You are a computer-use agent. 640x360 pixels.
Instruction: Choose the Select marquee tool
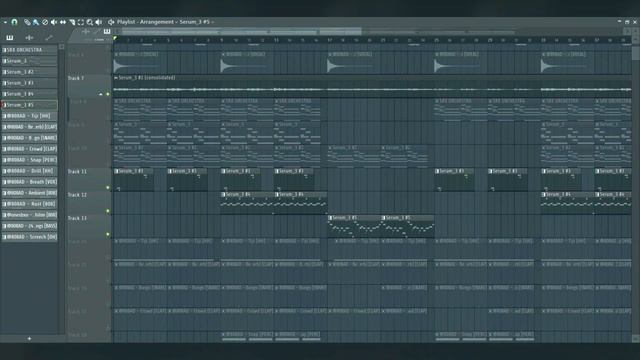[x=81, y=22]
